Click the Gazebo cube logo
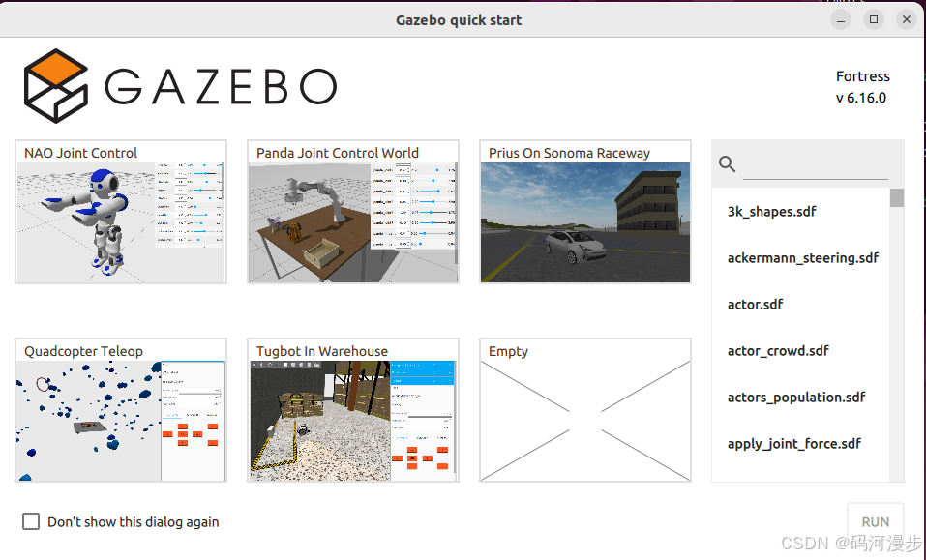Viewport: 926px width, 560px height. (56, 86)
